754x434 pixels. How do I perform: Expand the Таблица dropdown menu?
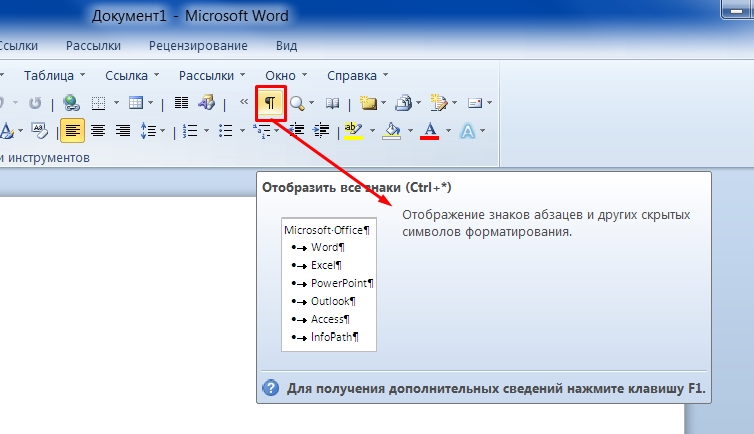[54, 75]
